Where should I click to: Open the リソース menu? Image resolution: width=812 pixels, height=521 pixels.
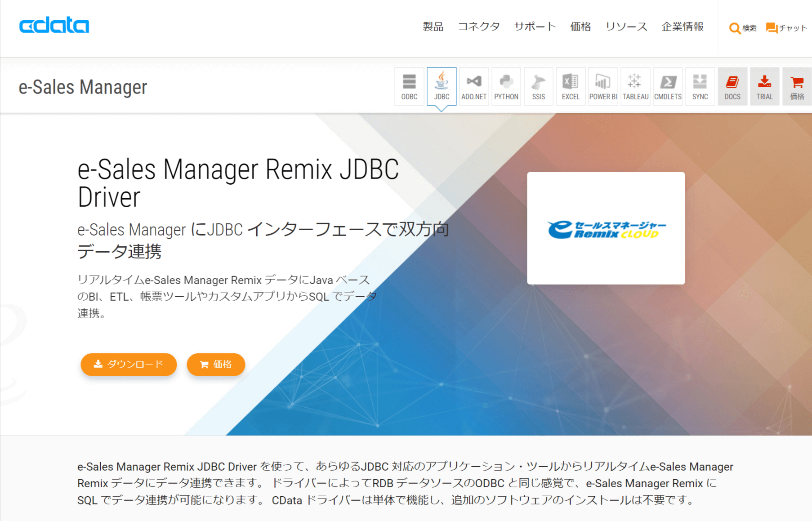click(x=626, y=27)
